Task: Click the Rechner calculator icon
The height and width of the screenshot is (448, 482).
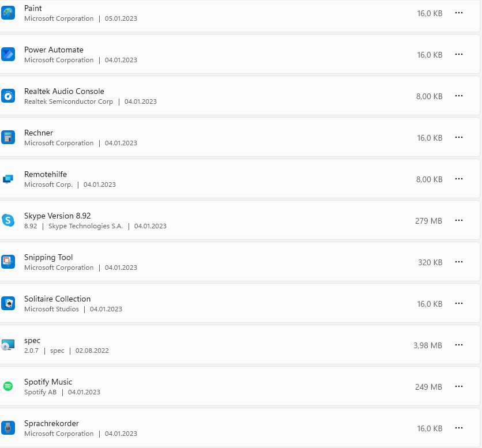Action: click(8, 137)
